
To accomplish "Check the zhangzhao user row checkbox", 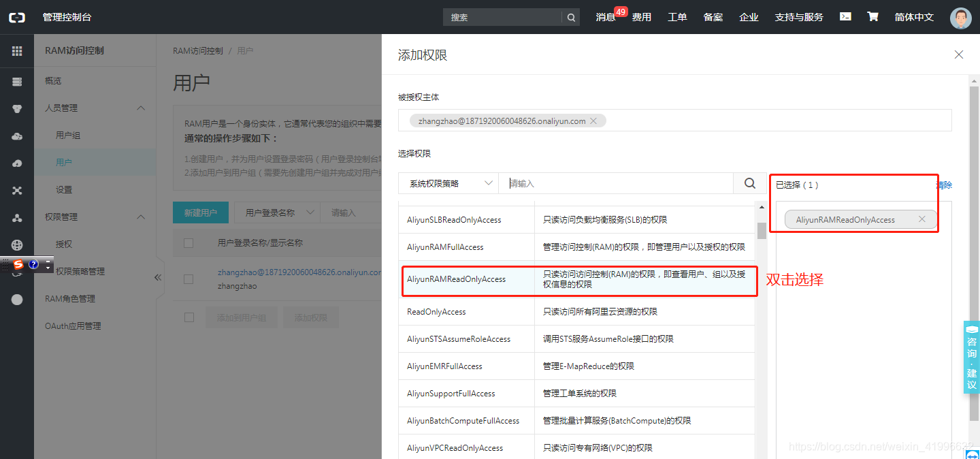I will pyautogui.click(x=189, y=279).
